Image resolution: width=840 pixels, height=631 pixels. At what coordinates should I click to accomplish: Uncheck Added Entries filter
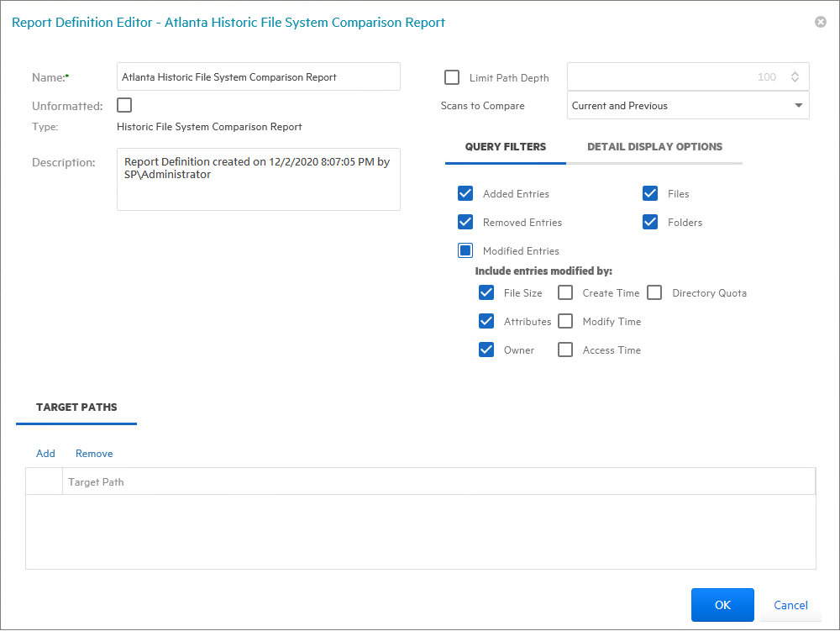465,194
